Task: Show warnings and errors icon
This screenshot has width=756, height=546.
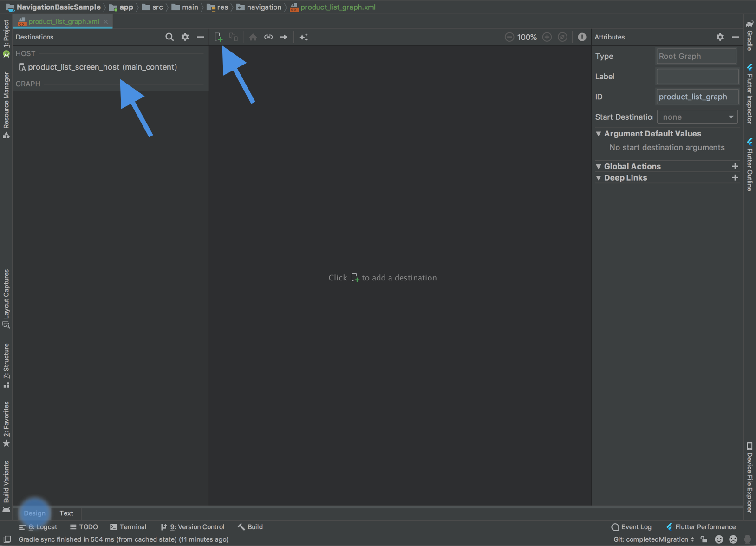Action: tap(582, 37)
